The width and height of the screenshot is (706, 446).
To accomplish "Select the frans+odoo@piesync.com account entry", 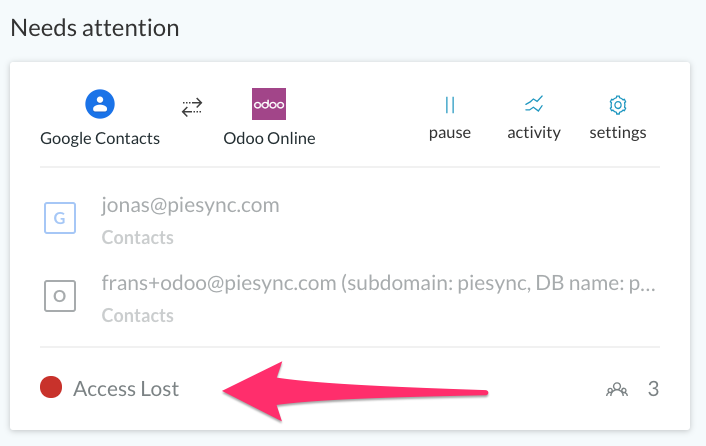I will coord(378,284).
